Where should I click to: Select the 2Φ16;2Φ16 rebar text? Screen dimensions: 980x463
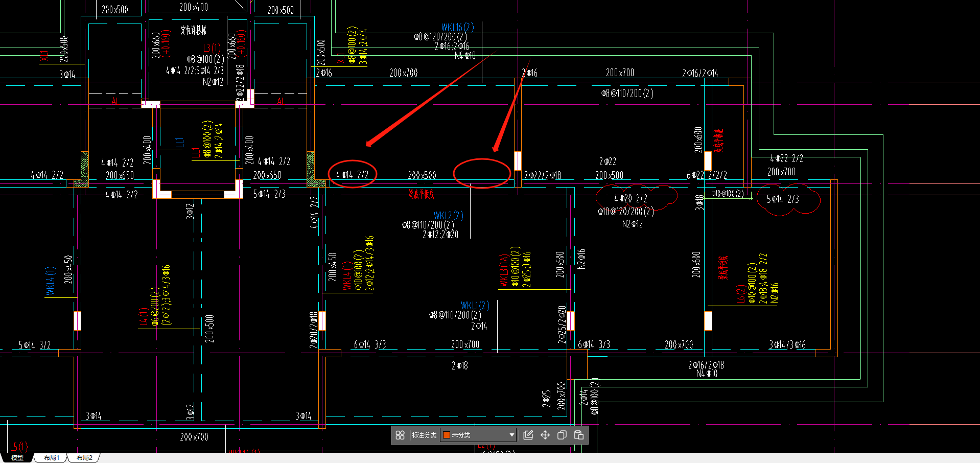(452, 46)
